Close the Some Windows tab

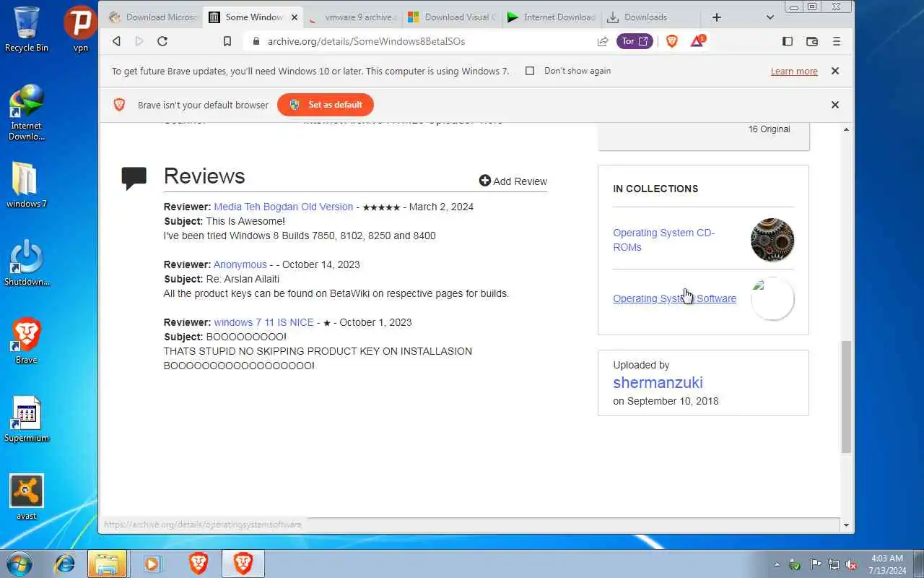click(295, 17)
